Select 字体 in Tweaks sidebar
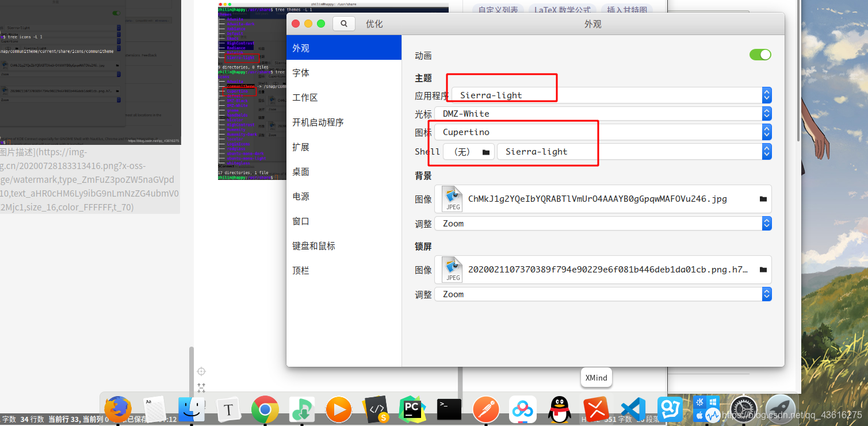Image resolution: width=868 pixels, height=426 pixels. tap(344, 73)
